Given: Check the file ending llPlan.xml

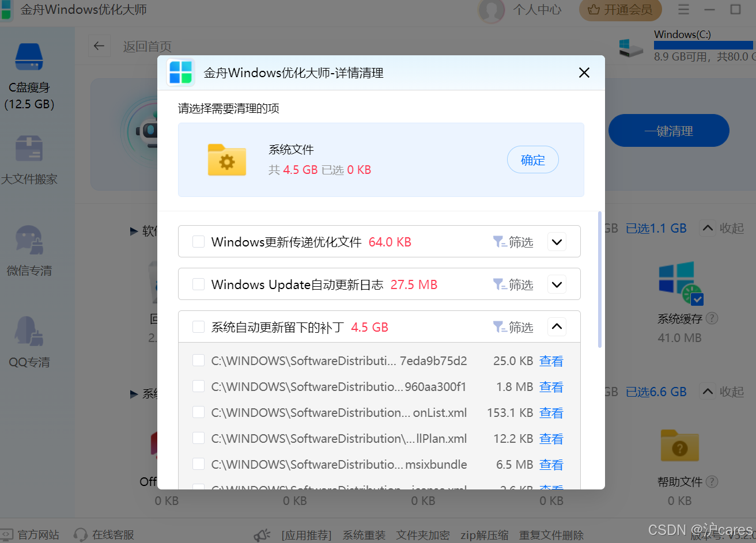Looking at the screenshot, I should tap(198, 438).
